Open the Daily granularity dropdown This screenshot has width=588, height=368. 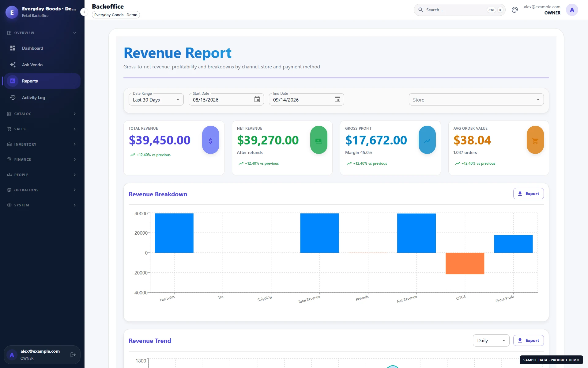(491, 340)
